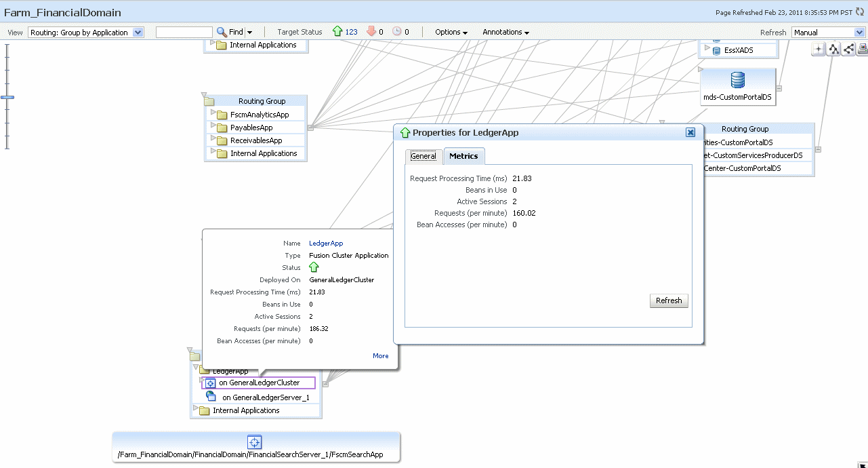Click the mds-CustomPortalDS node label
868x468 pixels.
click(738, 97)
